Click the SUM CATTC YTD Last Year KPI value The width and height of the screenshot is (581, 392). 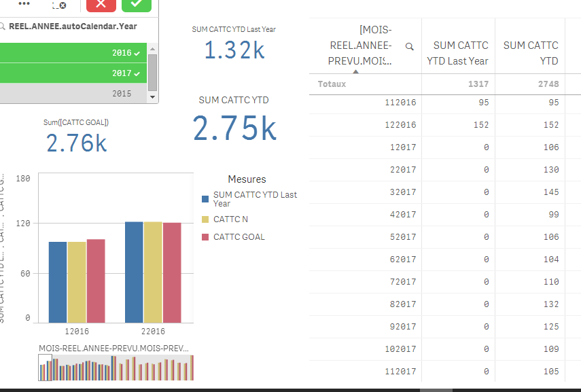click(x=234, y=50)
